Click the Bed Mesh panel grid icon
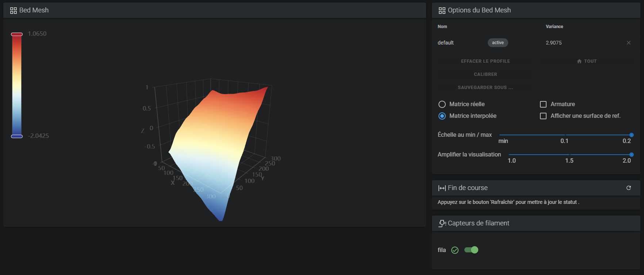644x275 pixels. (14, 11)
